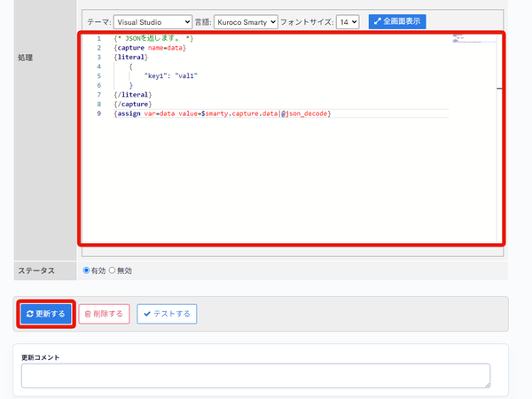Click line number 5 in the gutter
Screen dimensions: 532x399
pos(99,76)
